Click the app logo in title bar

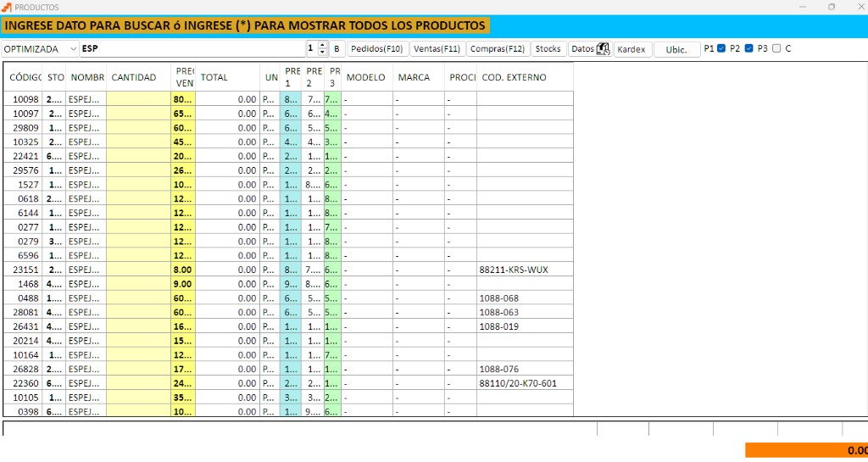tap(7, 7)
